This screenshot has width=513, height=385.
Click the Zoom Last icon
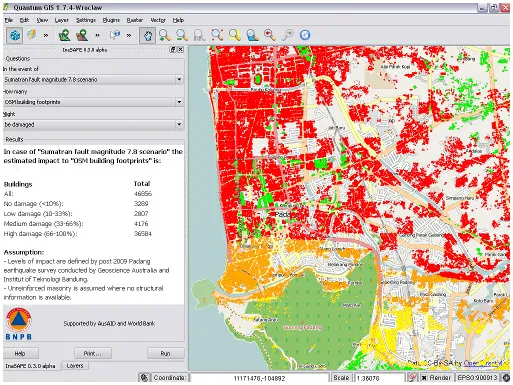point(270,35)
